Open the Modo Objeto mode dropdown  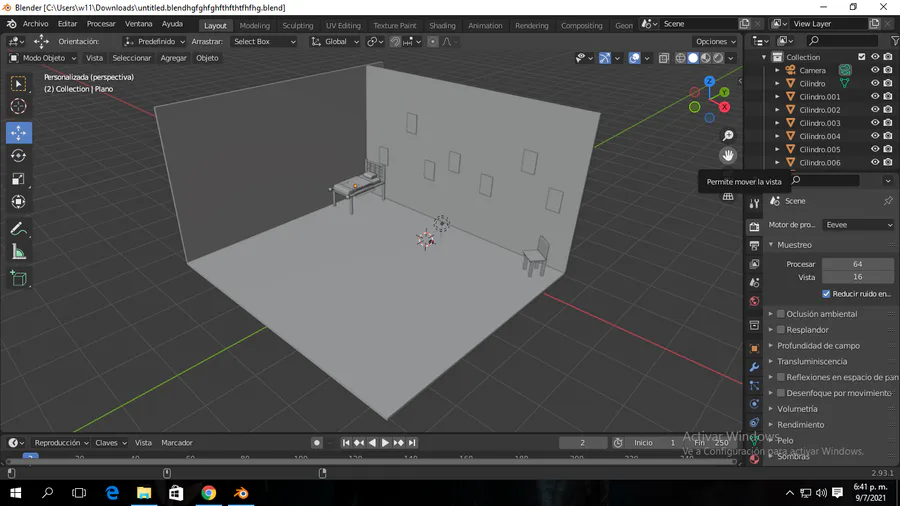(42, 58)
